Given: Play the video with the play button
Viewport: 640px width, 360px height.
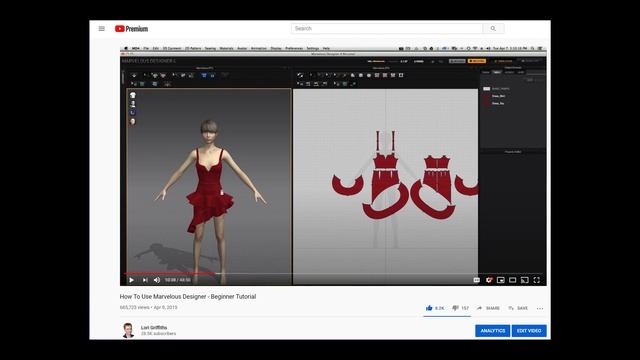Looking at the screenshot, I should click(131, 280).
